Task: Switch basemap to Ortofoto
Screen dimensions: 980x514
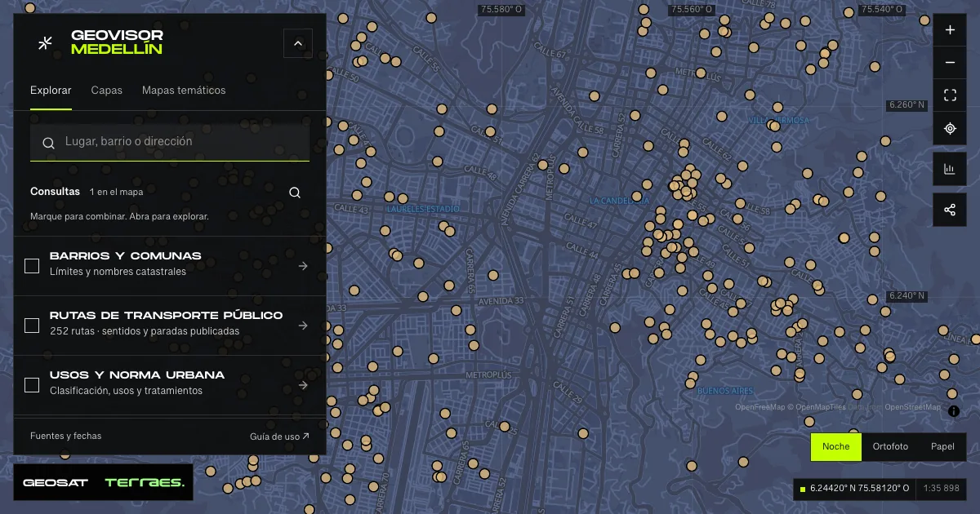Action: pos(890,446)
